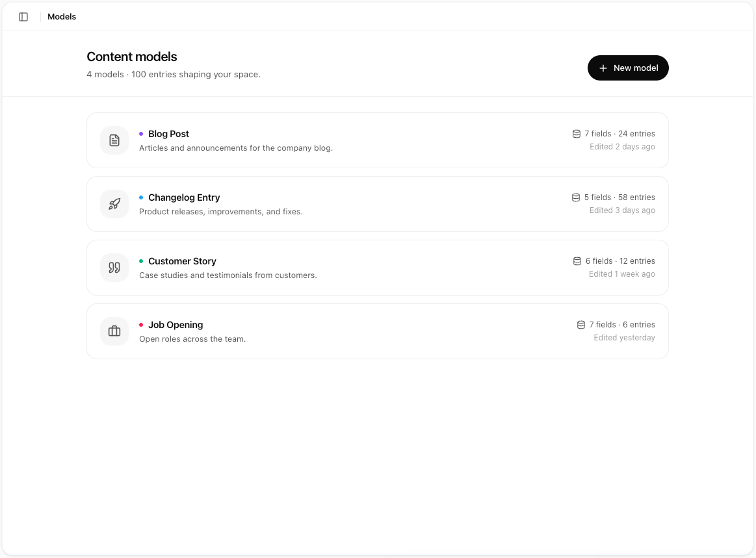The image size is (756, 558).
Task: Click 'Edited 3 days ago' text
Action: [622, 210]
